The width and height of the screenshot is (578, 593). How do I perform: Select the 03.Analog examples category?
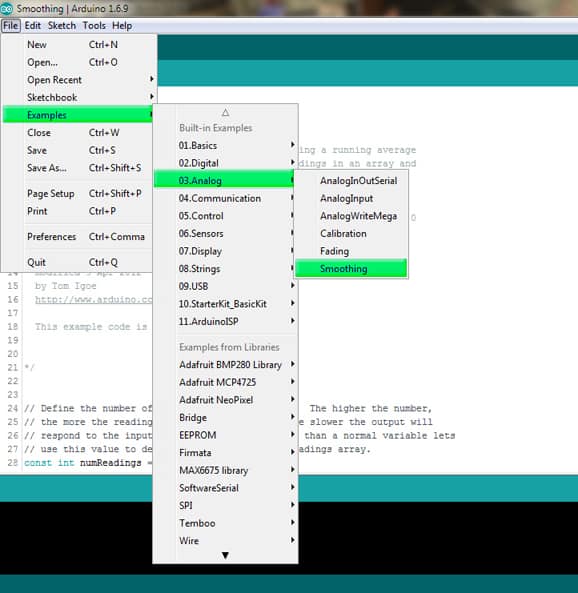(x=225, y=181)
